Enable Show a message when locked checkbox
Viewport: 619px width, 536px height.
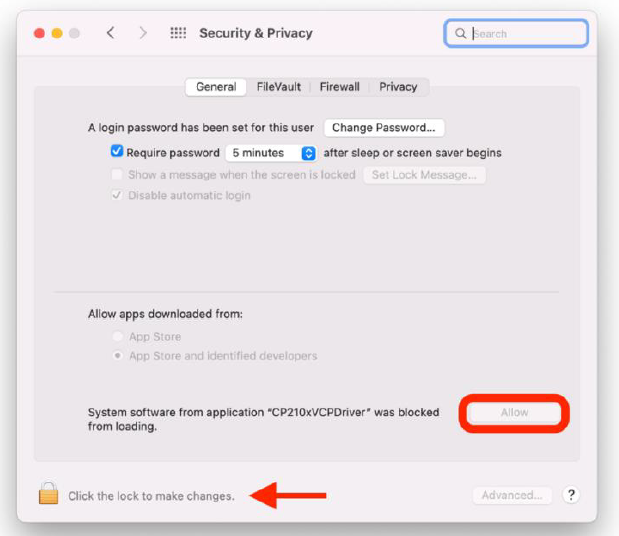click(x=117, y=174)
